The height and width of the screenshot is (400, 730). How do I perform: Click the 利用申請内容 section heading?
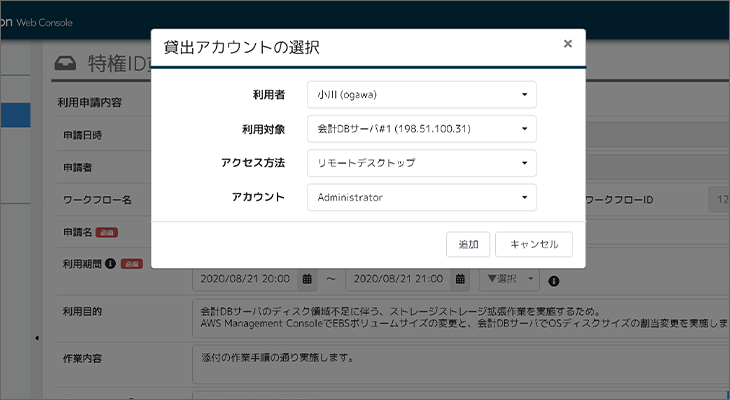pos(89,102)
